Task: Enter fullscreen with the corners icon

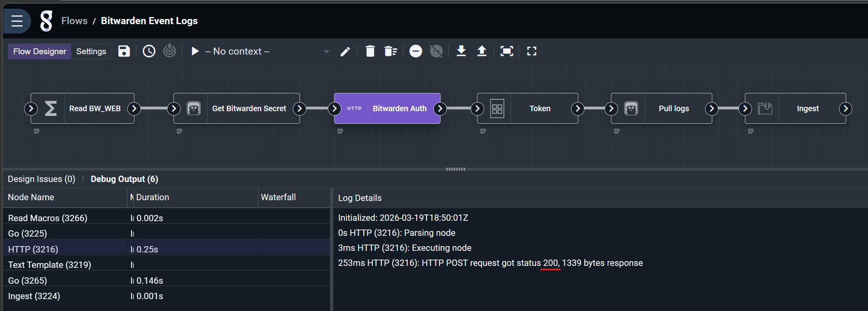Action: click(532, 51)
